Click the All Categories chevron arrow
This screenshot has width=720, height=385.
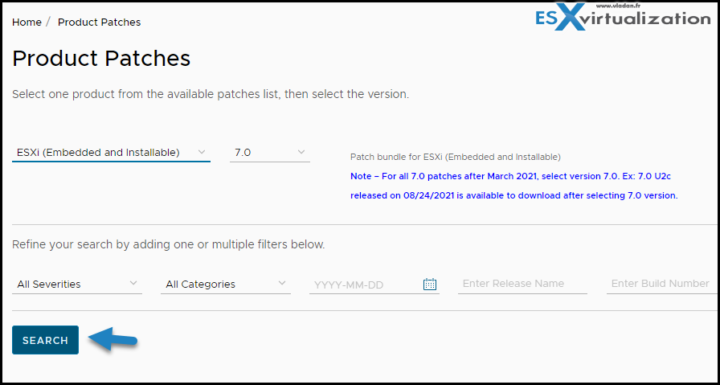282,283
